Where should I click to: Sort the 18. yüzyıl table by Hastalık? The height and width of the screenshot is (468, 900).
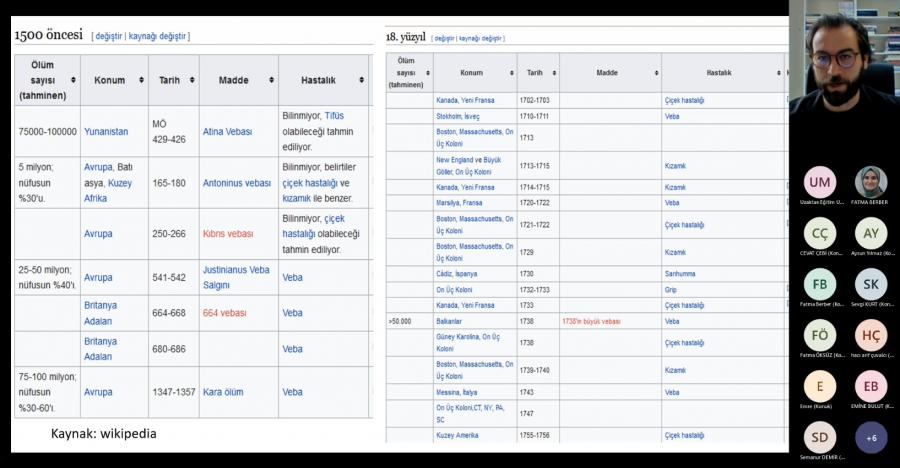(776, 73)
